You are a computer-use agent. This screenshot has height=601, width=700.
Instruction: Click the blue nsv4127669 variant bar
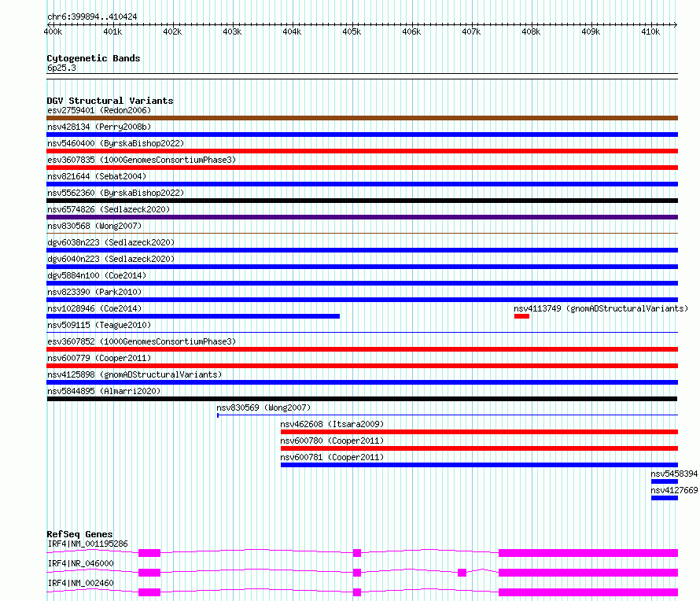(x=665, y=498)
